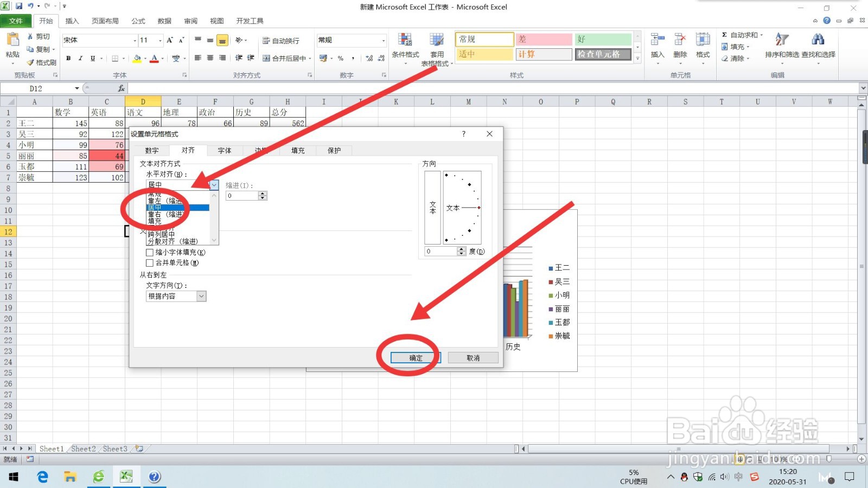868x488 pixels.
Task: Click the 度 degrees spinner down arrow
Action: 461,254
